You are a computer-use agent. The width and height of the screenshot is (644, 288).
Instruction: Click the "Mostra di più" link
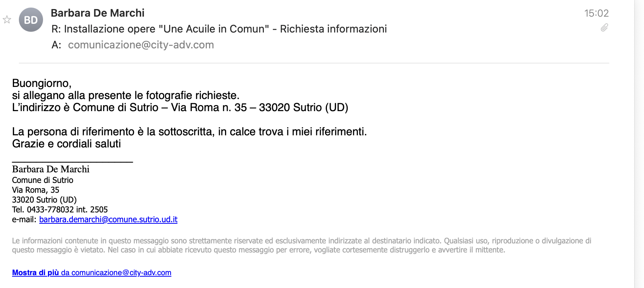(x=35, y=273)
